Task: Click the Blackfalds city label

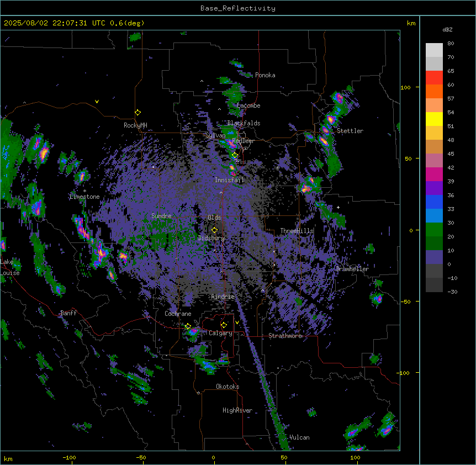Action: [x=244, y=123]
